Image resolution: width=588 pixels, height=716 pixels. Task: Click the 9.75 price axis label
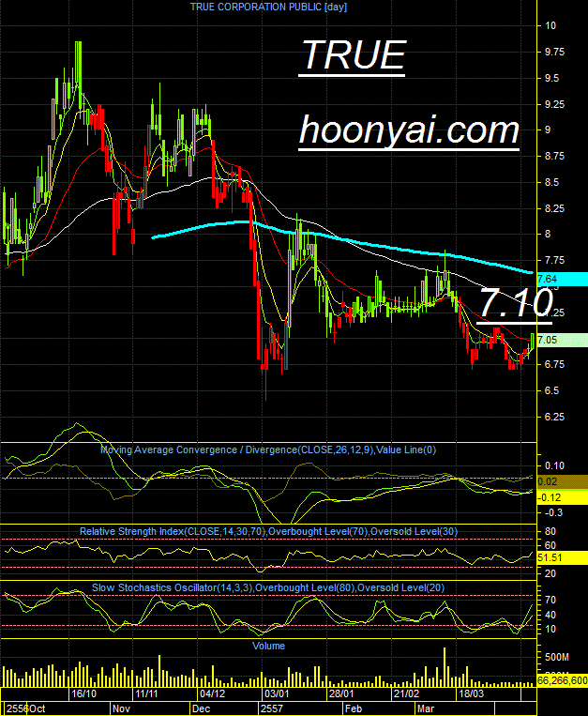(x=554, y=52)
